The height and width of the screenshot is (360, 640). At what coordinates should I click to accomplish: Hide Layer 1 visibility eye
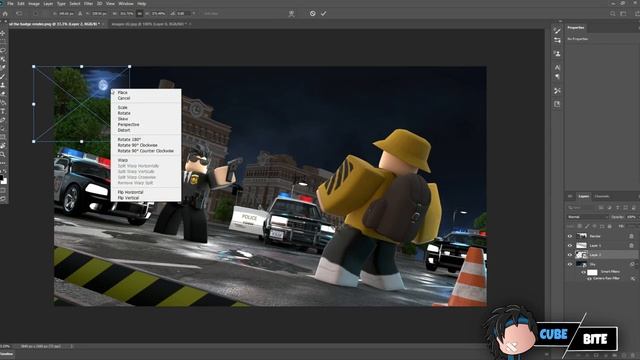tap(570, 245)
